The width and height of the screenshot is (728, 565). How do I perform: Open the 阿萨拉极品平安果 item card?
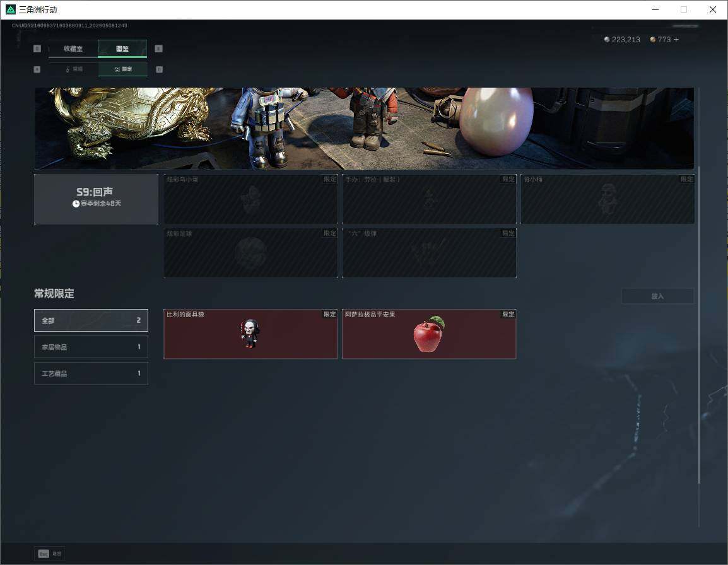pyautogui.click(x=429, y=334)
